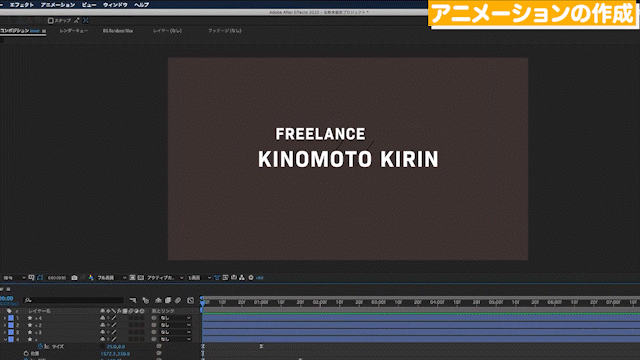Open the composition mini-flowchart icon
The width and height of the screenshot is (640, 360).
point(133,300)
